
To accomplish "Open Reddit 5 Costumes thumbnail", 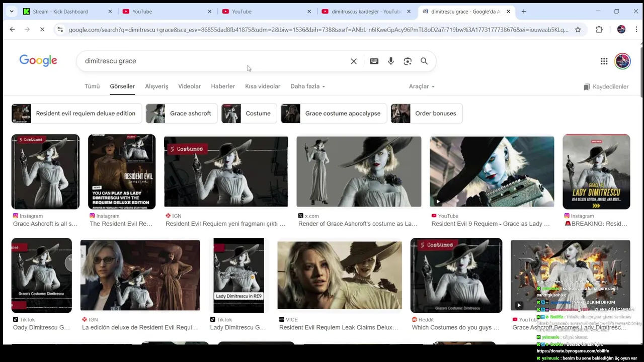I will (x=456, y=276).
